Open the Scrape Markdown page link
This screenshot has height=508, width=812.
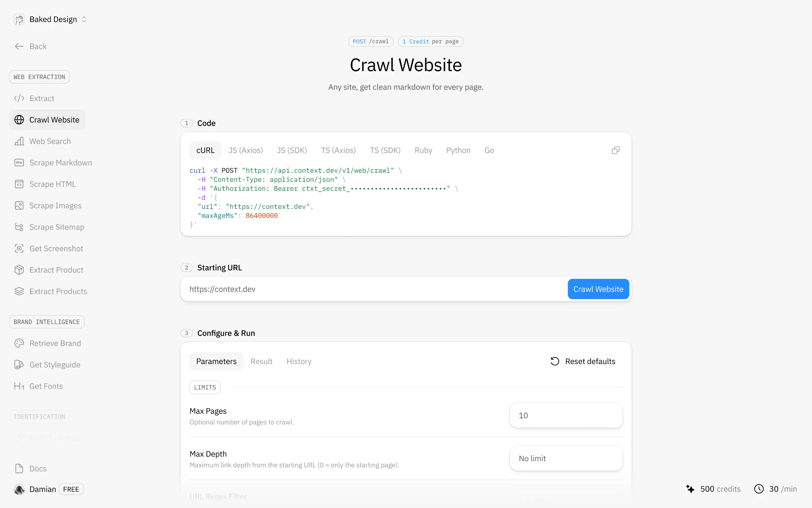click(53, 163)
